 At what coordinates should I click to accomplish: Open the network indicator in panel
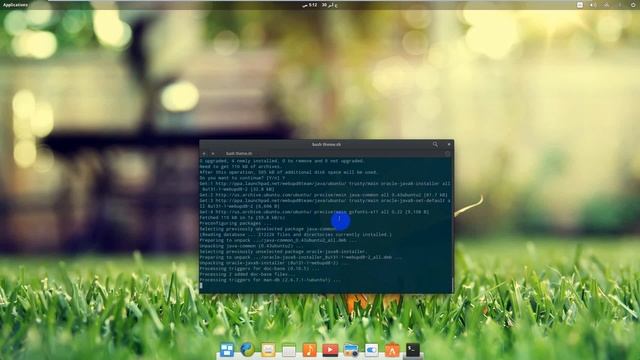point(607,5)
